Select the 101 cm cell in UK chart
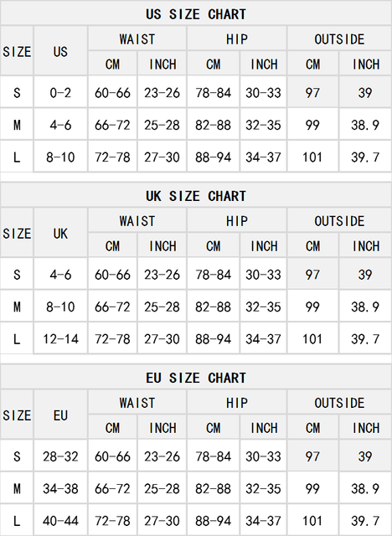 [312, 339]
